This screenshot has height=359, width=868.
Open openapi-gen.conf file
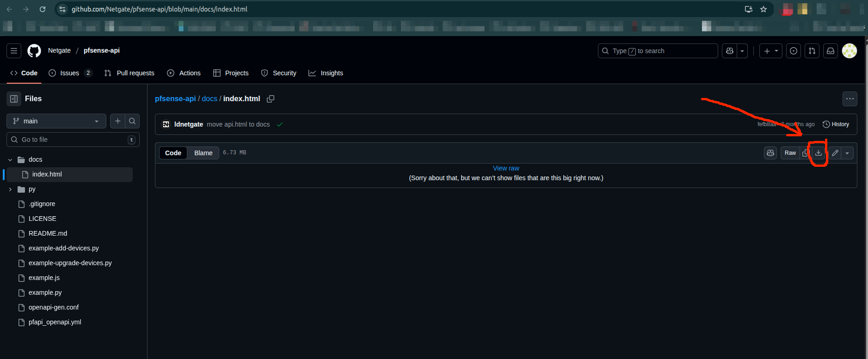click(54, 307)
